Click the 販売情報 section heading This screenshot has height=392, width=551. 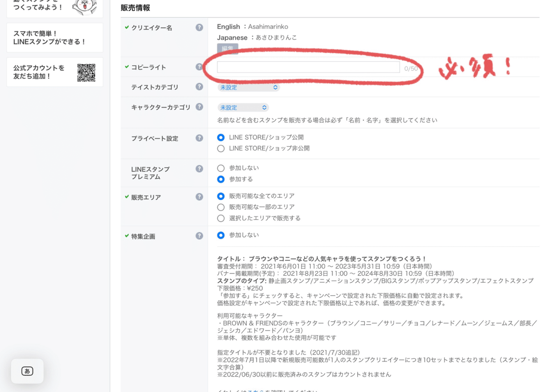pos(135,8)
